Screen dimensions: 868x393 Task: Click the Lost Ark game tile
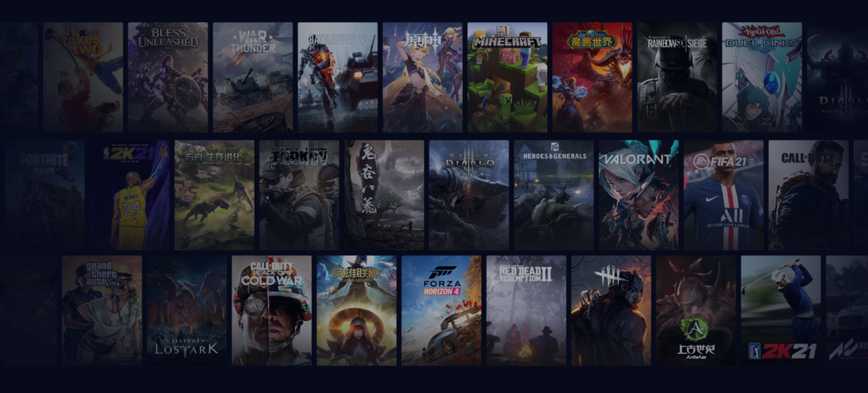[x=187, y=310]
